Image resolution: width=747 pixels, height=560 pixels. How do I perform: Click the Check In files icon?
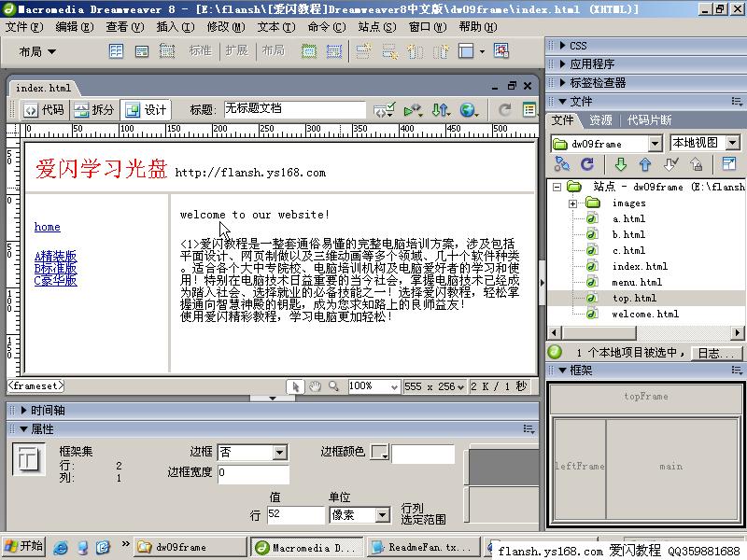tap(696, 164)
